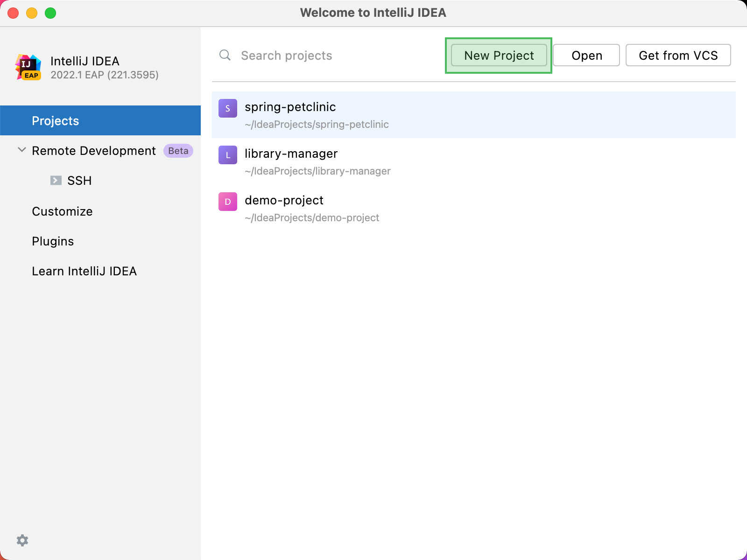
Task: Click the search magnifier icon
Action: [x=225, y=55]
